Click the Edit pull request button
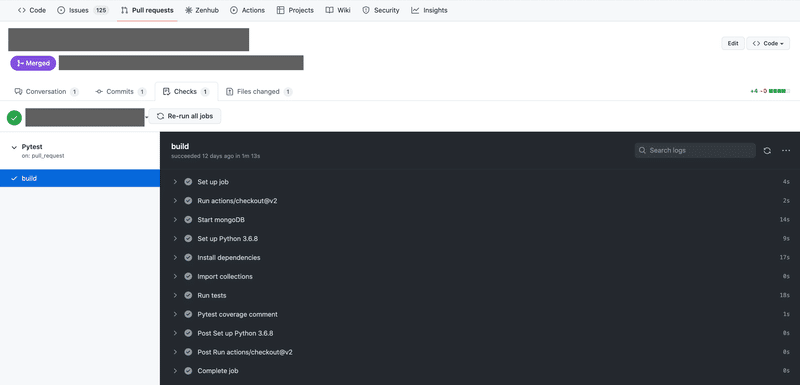 pyautogui.click(x=733, y=43)
